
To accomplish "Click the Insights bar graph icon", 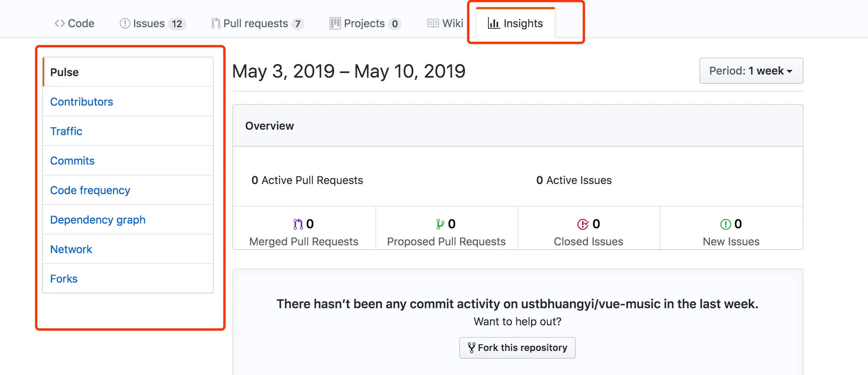I will (x=493, y=24).
